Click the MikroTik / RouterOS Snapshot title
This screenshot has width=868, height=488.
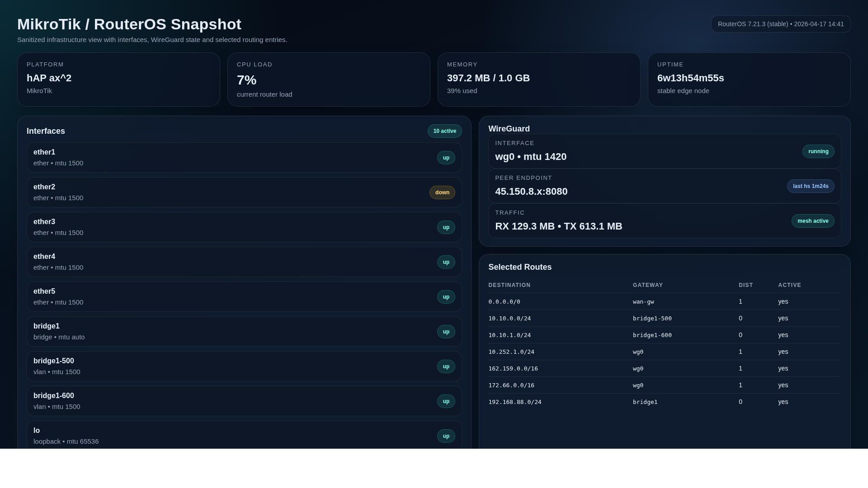coord(129,24)
